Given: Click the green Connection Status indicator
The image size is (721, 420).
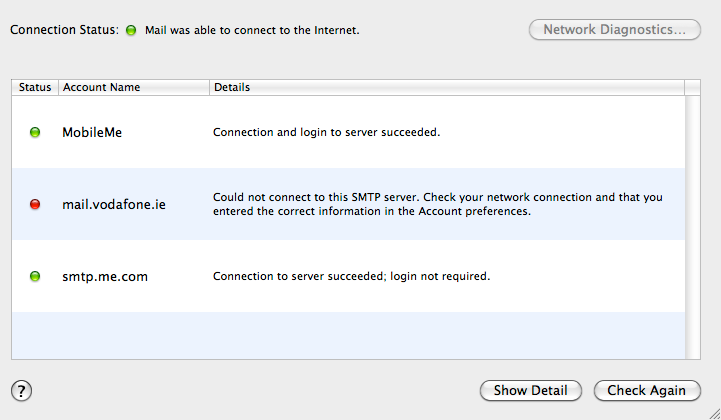Looking at the screenshot, I should pos(131,30).
